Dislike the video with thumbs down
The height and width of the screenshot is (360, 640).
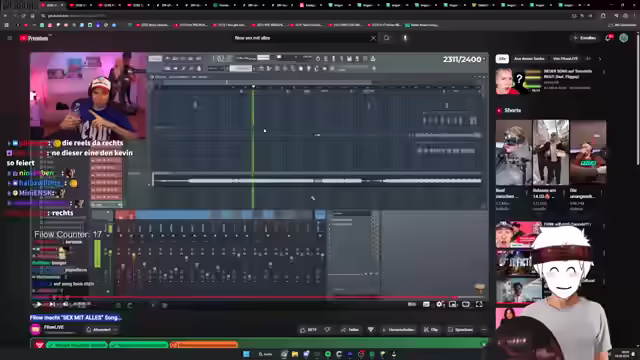click(327, 330)
